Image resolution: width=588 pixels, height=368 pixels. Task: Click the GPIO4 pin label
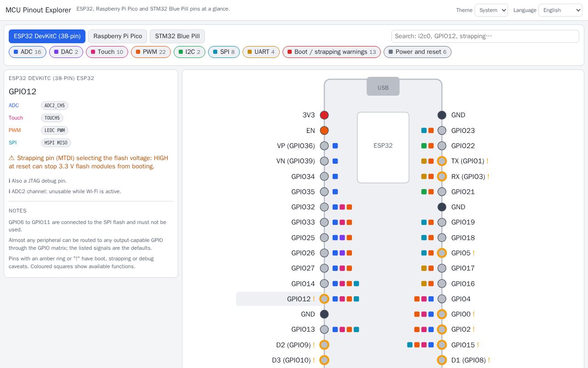pyautogui.click(x=461, y=299)
